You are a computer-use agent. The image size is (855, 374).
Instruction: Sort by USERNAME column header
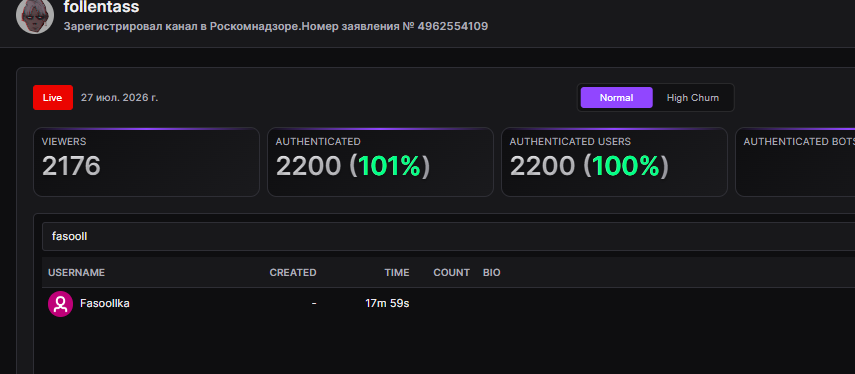tap(76, 273)
